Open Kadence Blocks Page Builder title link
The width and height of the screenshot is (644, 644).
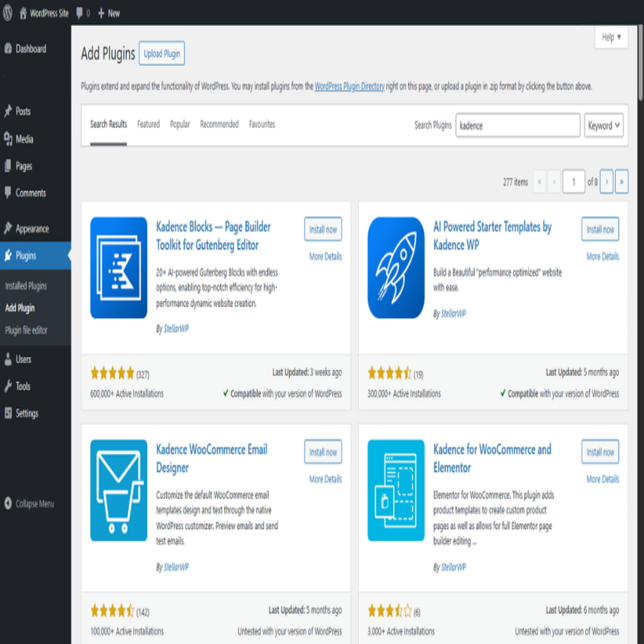point(213,236)
